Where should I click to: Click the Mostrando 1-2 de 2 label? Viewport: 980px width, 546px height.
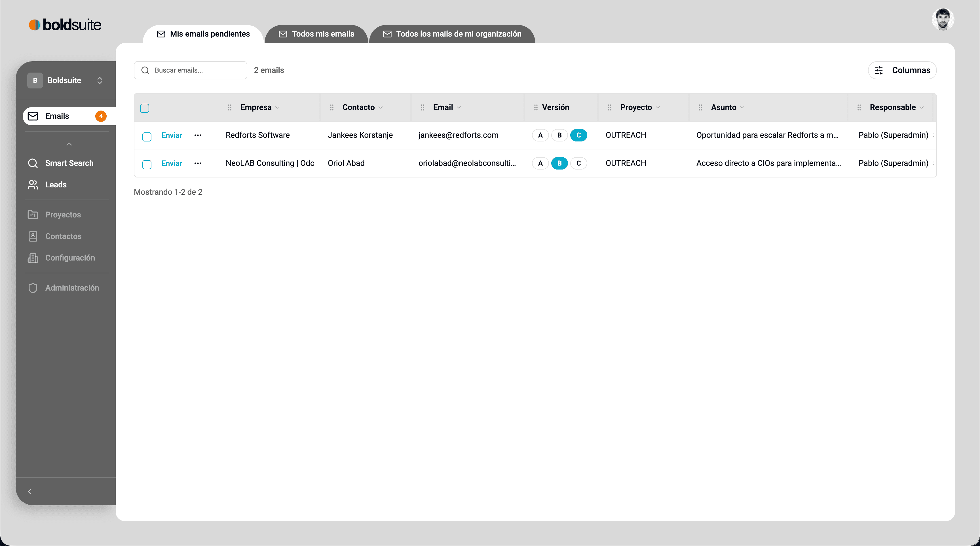[x=168, y=192]
